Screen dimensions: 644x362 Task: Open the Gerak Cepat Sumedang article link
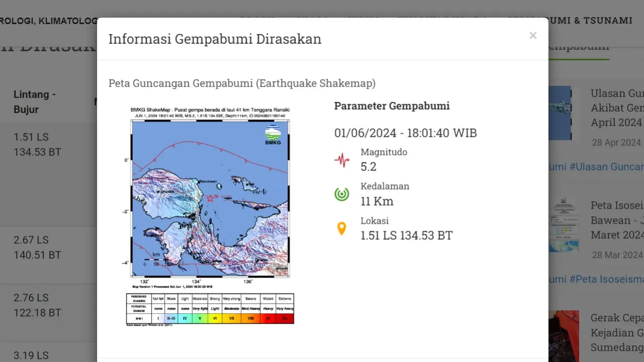[617, 333]
